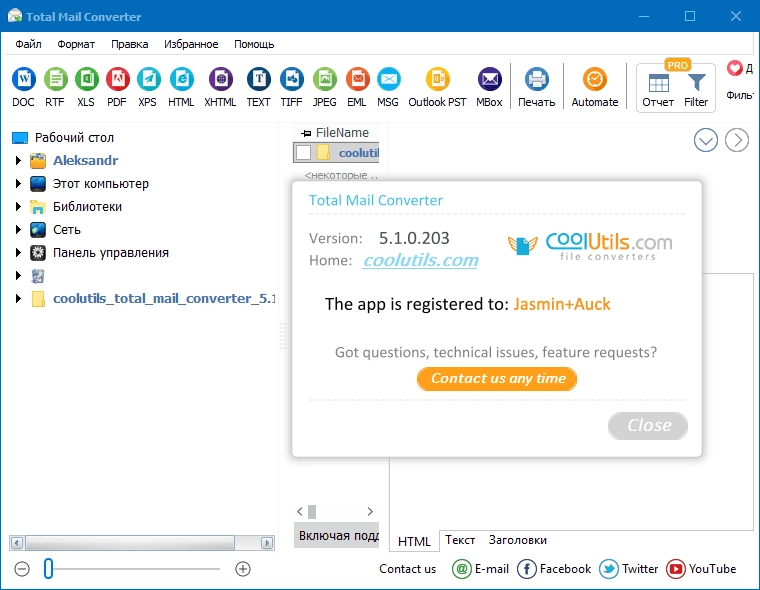The width and height of the screenshot is (760, 590).
Task: Select the XPS format icon
Action: click(148, 79)
